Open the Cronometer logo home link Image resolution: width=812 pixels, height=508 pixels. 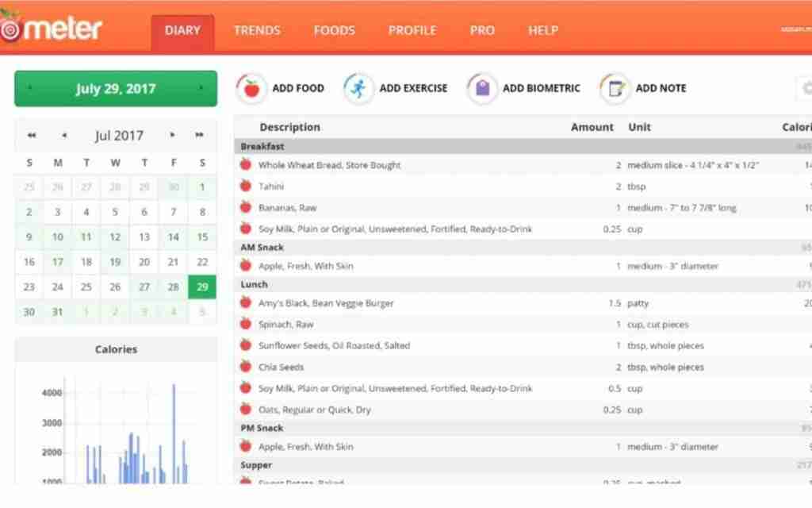pos(51,29)
